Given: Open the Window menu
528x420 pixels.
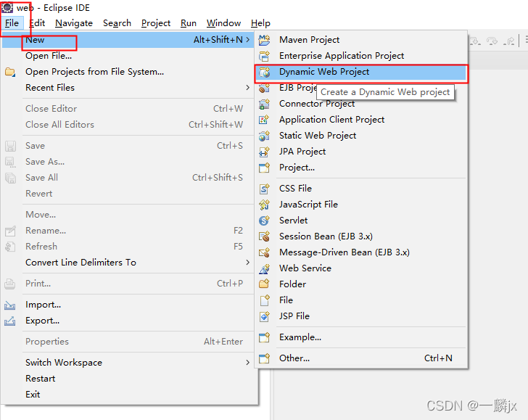Looking at the screenshot, I should click(223, 23).
